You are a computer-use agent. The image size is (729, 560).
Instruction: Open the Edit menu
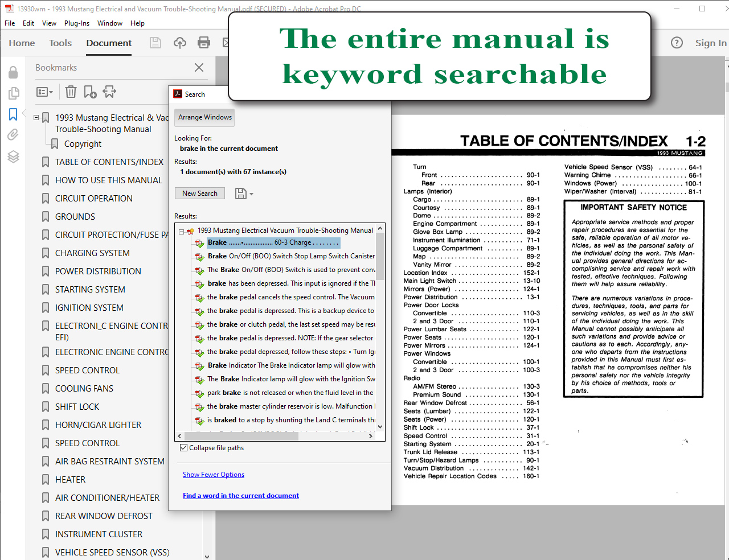pyautogui.click(x=28, y=23)
